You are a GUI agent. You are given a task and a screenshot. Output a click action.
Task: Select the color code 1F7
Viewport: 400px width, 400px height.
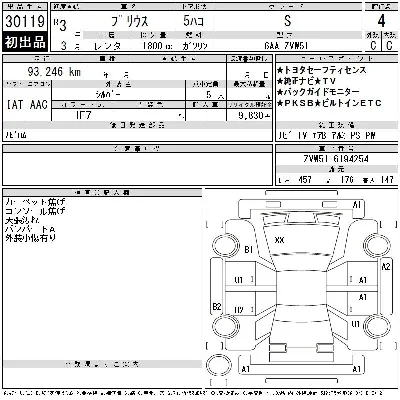click(83, 115)
